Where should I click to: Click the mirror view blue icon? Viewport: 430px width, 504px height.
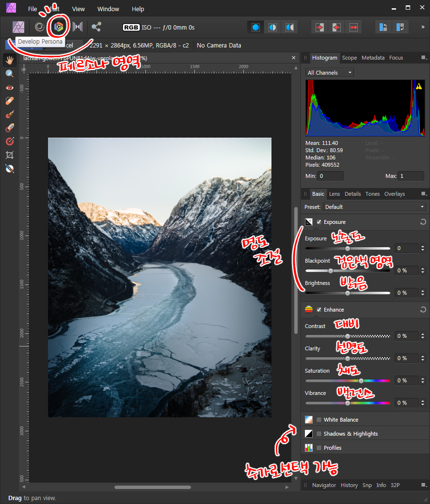[400, 27]
